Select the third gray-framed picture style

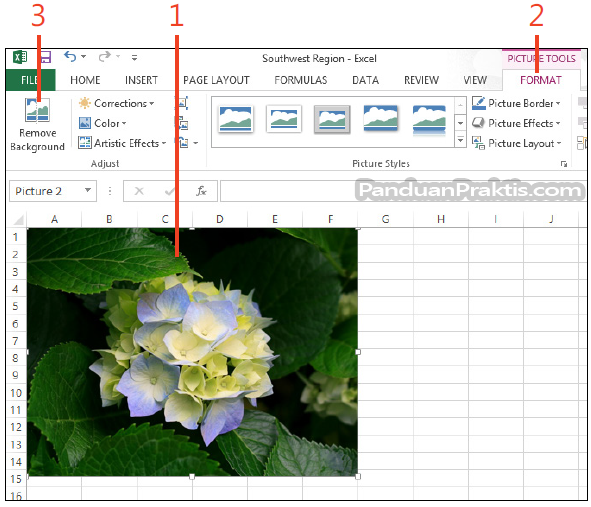pyautogui.click(x=332, y=119)
